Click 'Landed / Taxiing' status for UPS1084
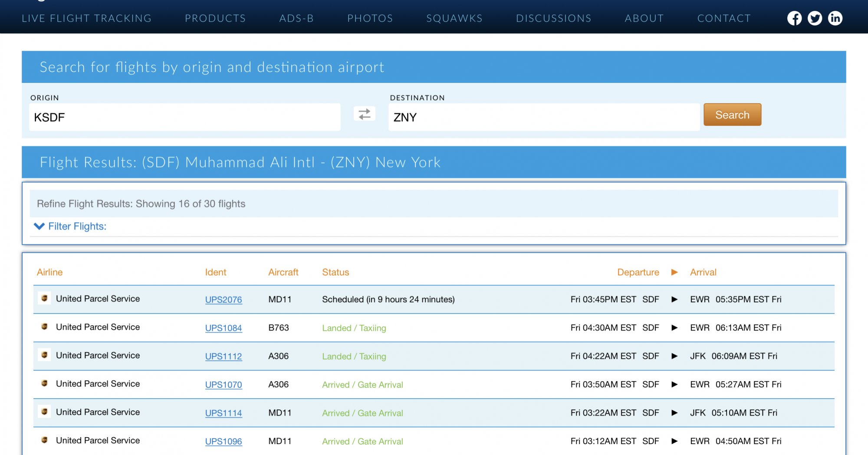Screen dimensions: 868x455 (x=354, y=328)
